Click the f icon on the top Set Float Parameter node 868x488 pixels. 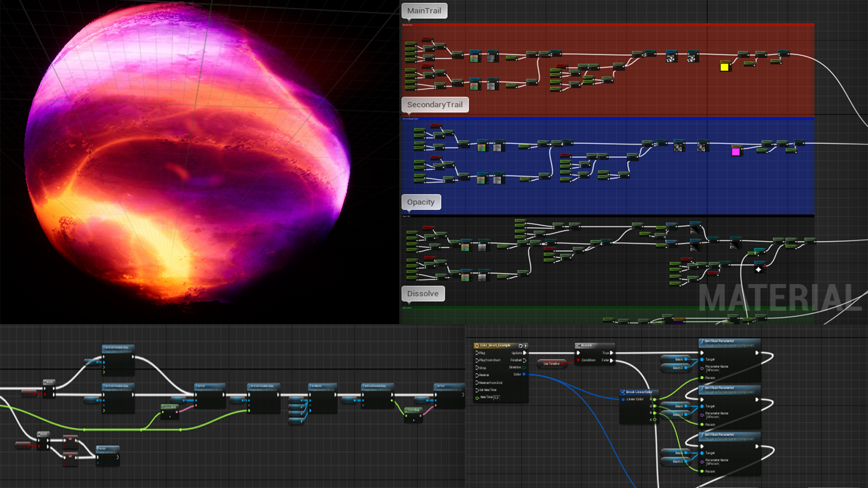click(x=702, y=341)
